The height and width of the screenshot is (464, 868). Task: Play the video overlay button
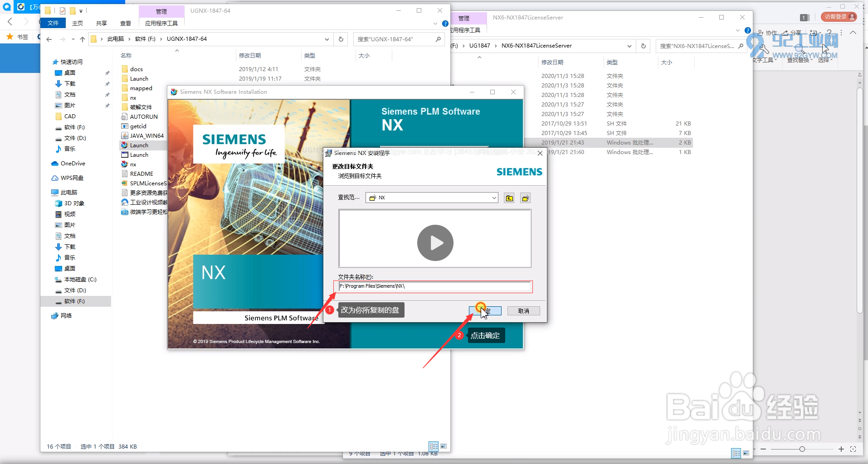click(x=435, y=243)
